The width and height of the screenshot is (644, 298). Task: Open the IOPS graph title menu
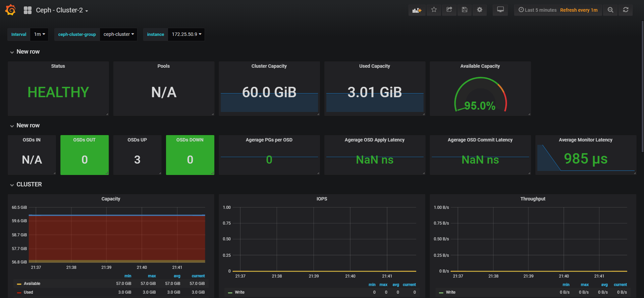322,199
